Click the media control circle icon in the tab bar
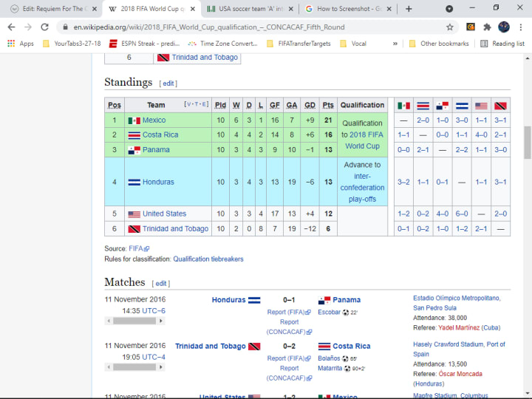Image resolution: width=532 pixels, height=399 pixels. click(x=449, y=9)
